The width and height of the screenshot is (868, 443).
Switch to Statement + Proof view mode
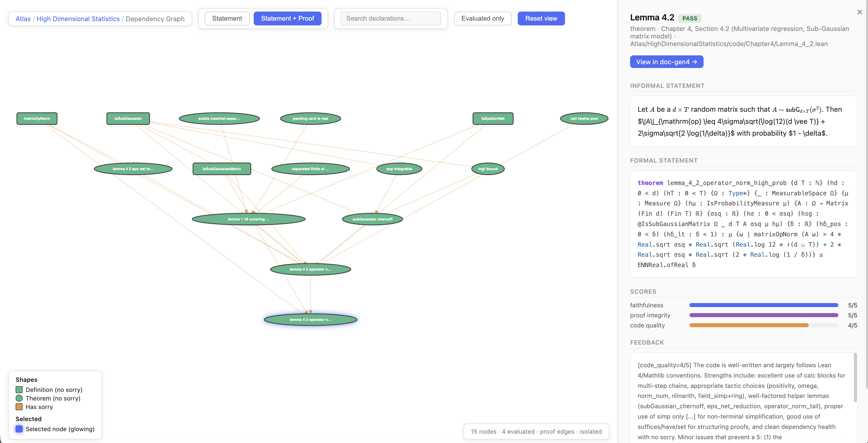click(x=287, y=19)
